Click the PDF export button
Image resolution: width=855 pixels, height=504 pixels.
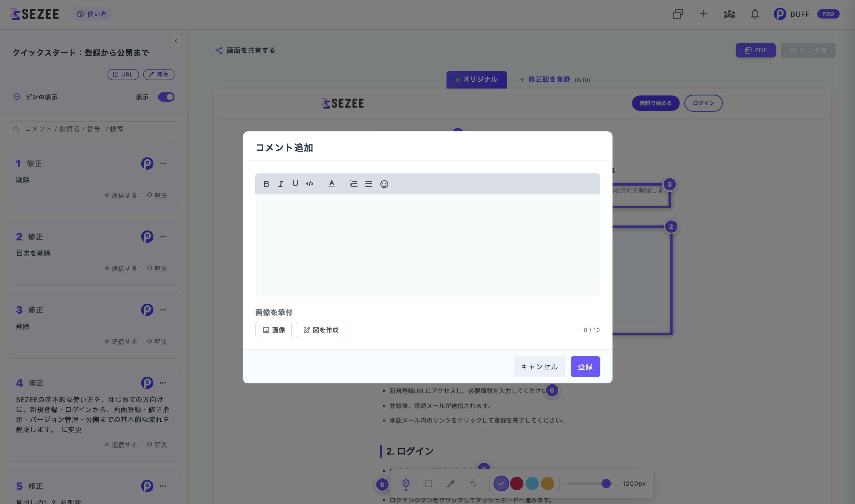(755, 50)
